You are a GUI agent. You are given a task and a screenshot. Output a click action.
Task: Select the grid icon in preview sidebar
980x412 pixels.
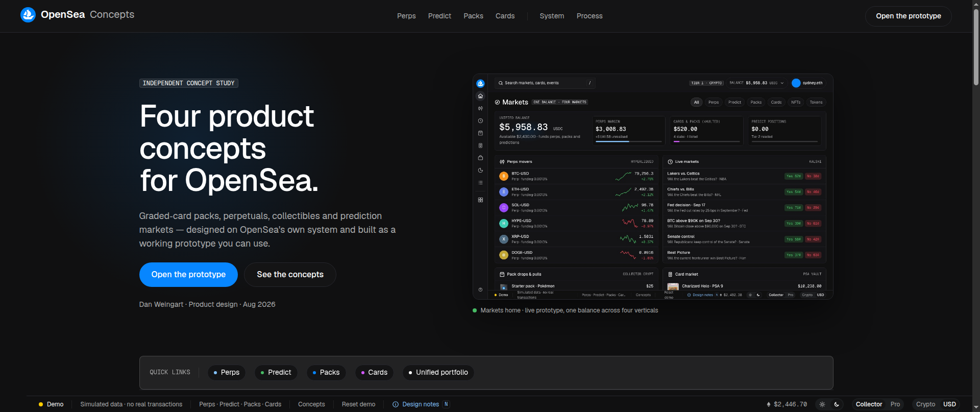pos(480,200)
